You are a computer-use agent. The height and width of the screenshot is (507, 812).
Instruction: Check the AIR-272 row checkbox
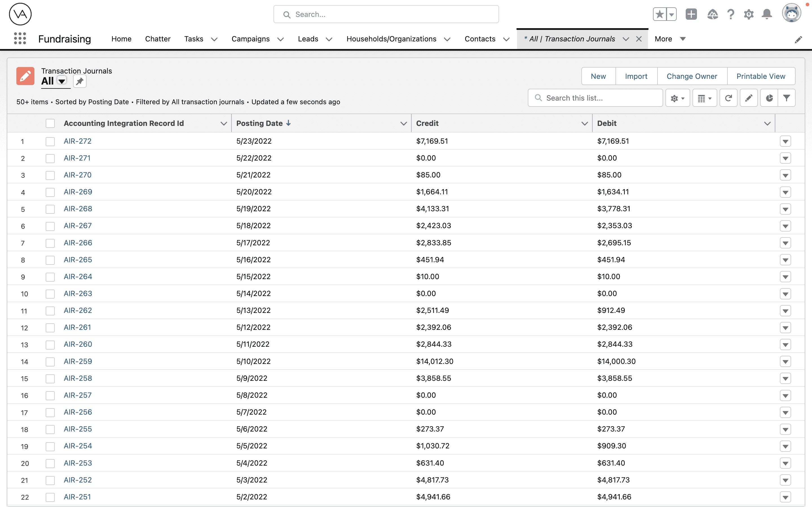pyautogui.click(x=50, y=141)
